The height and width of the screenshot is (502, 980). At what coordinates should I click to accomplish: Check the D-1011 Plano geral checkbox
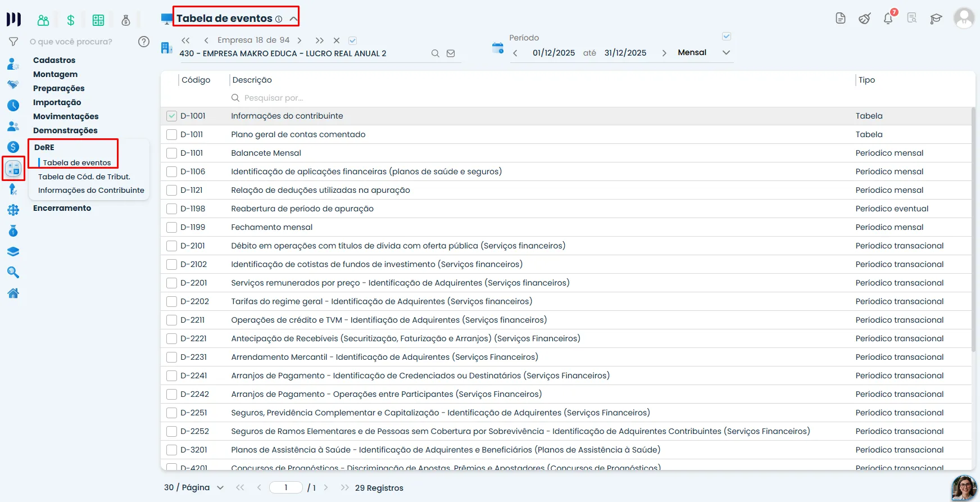[172, 135]
